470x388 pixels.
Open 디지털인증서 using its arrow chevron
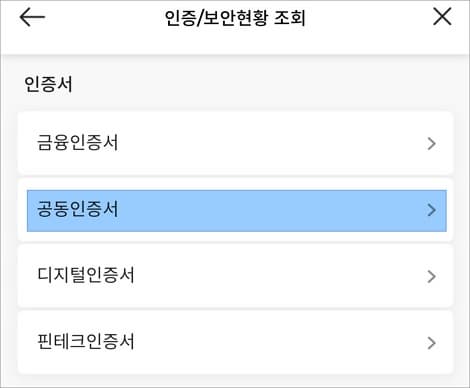(x=431, y=277)
